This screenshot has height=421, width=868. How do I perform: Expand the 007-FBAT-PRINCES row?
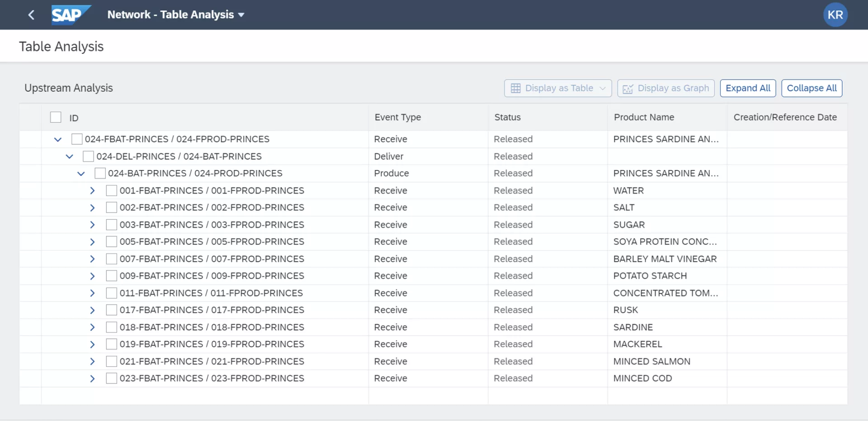[92, 259]
